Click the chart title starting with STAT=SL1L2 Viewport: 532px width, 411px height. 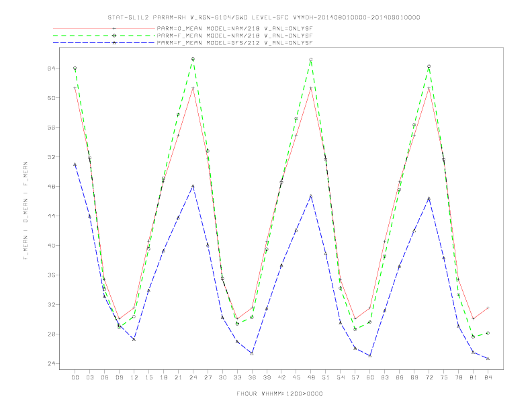click(x=264, y=17)
